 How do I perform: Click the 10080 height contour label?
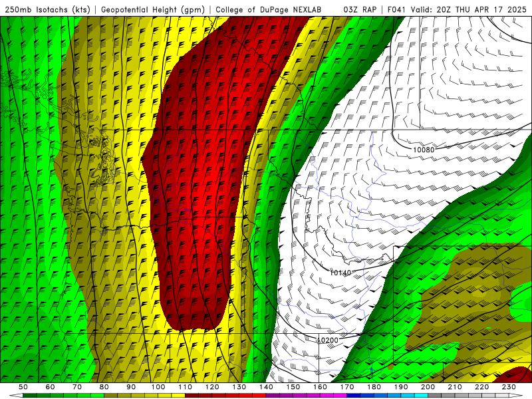424,150
